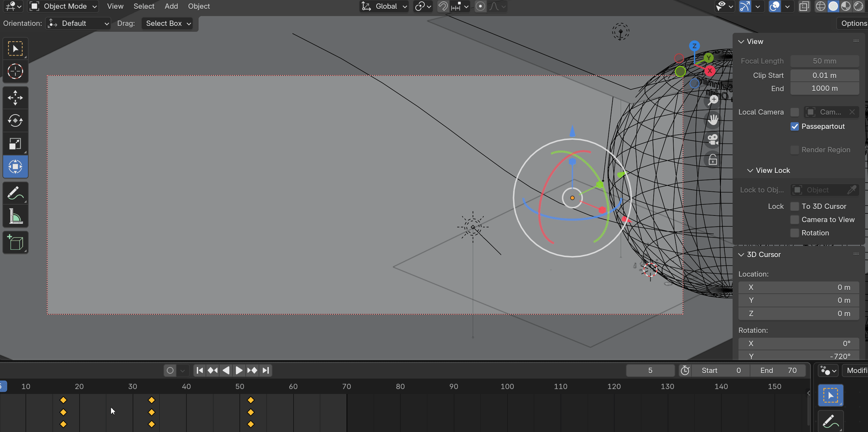Viewport: 868px width, 432px height.
Task: Collapse the View Lock section
Action: click(750, 170)
